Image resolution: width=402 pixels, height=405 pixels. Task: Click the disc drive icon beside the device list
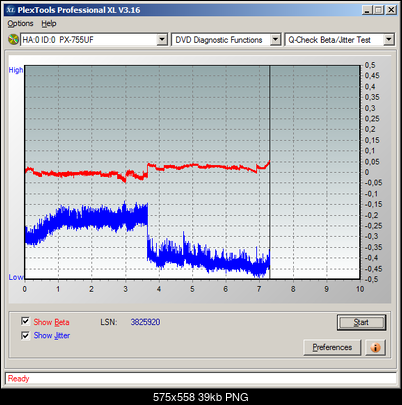(x=13, y=40)
